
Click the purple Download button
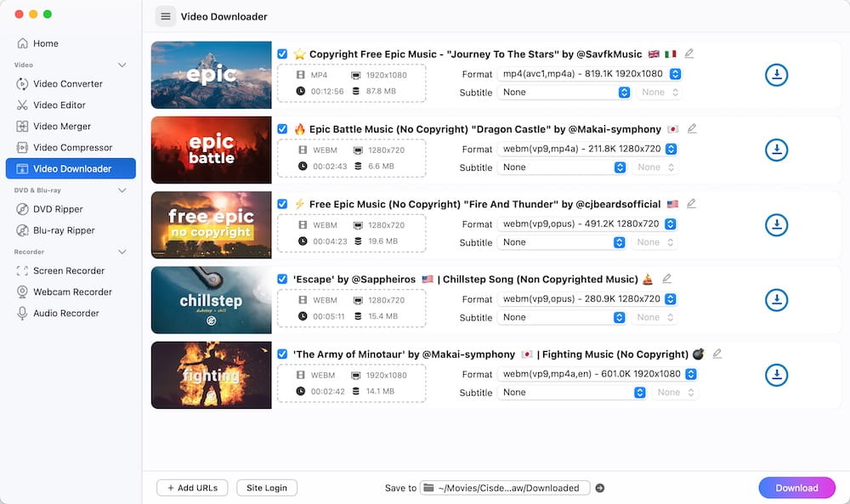click(796, 488)
